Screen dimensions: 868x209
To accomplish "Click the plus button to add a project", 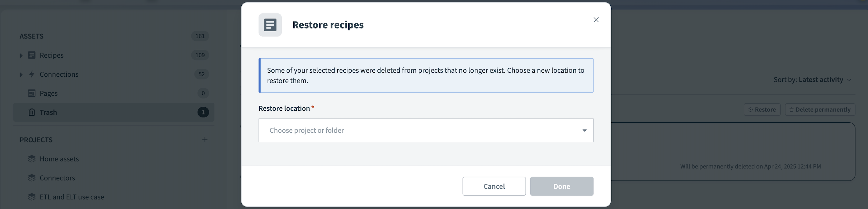I will click(205, 140).
